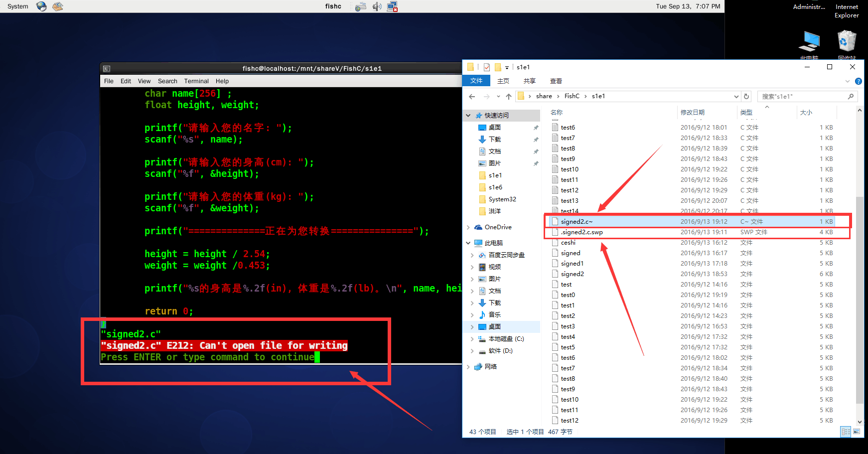Screen dimensions: 868x454
Task: Expand the 网络 tree node
Action: pyautogui.click(x=468, y=367)
